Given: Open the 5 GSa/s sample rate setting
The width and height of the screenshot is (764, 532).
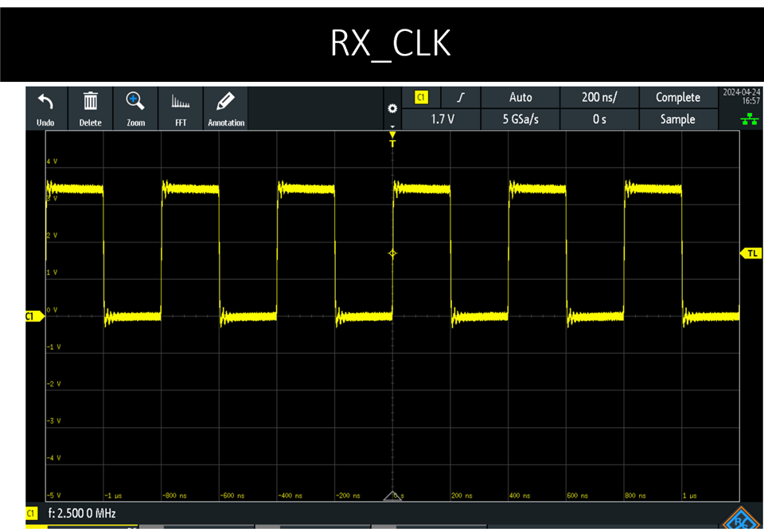Looking at the screenshot, I should click(520, 119).
